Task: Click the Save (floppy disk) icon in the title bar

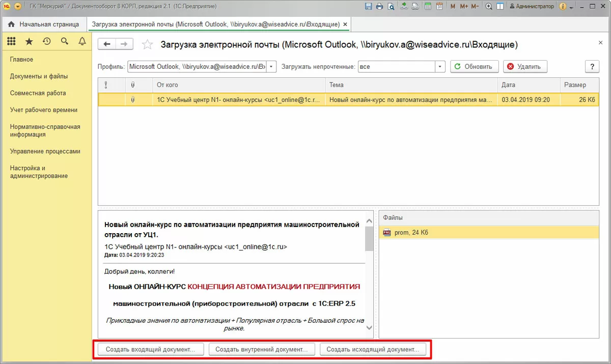Action: [369, 7]
